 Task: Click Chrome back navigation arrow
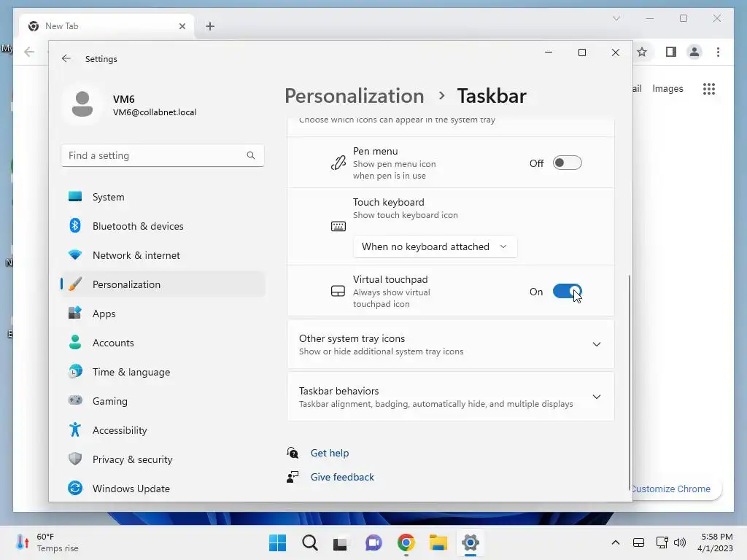point(29,52)
